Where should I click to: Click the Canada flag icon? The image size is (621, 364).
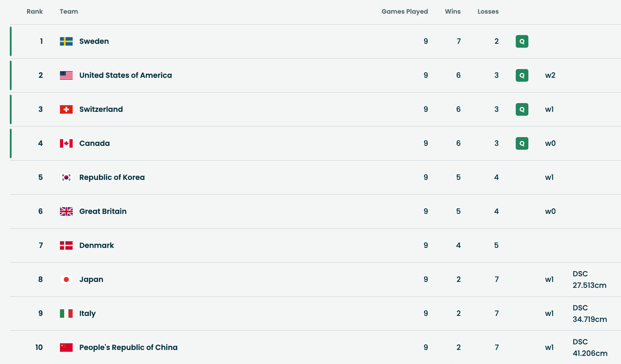[x=66, y=143]
